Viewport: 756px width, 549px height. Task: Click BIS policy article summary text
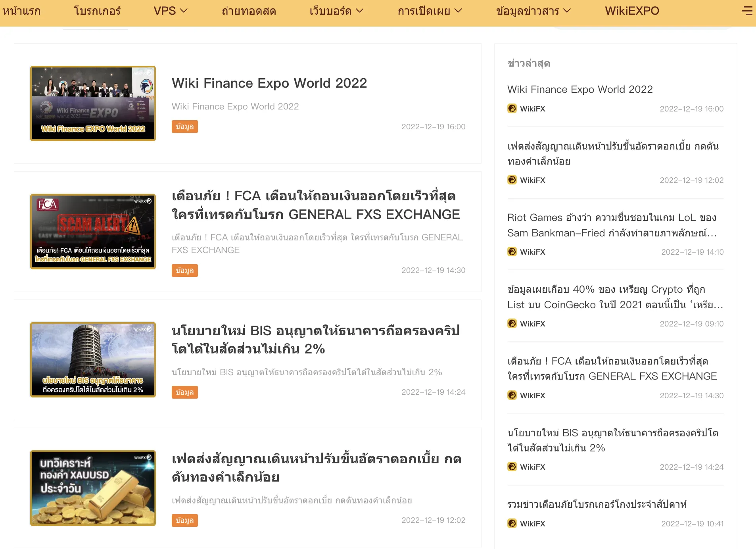pos(307,372)
